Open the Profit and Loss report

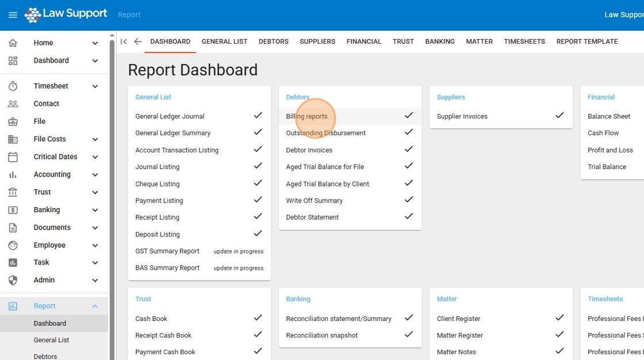pyautogui.click(x=610, y=150)
